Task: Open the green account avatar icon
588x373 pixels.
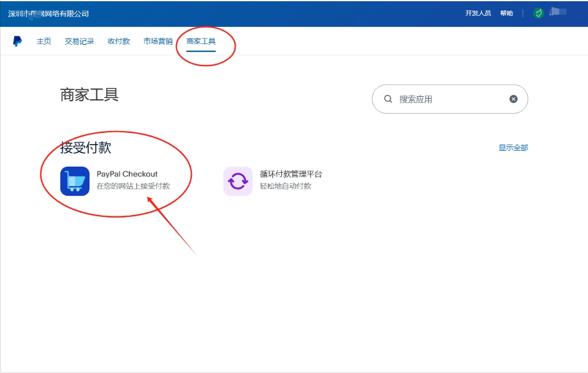Action: (x=538, y=13)
